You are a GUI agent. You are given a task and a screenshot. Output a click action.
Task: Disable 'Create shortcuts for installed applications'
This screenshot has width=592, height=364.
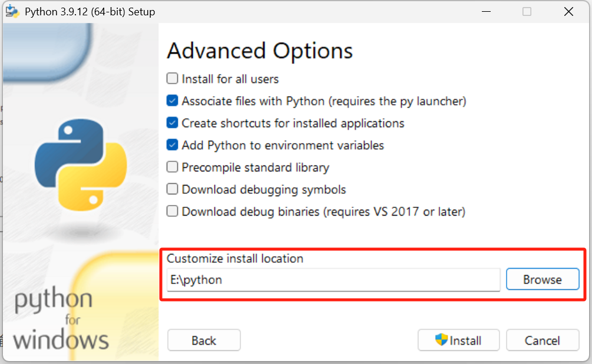172,123
